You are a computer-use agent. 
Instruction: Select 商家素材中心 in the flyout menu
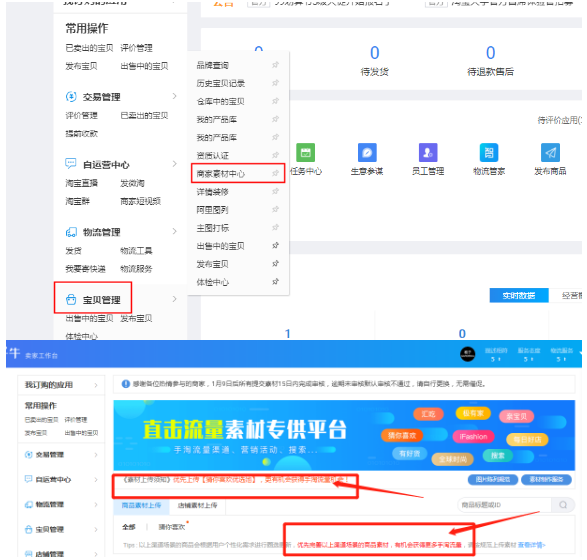(220, 174)
